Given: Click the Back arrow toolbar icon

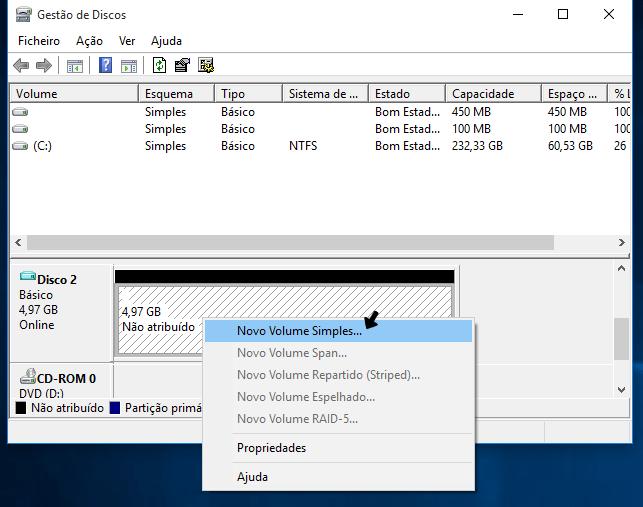Looking at the screenshot, I should click(x=21, y=65).
